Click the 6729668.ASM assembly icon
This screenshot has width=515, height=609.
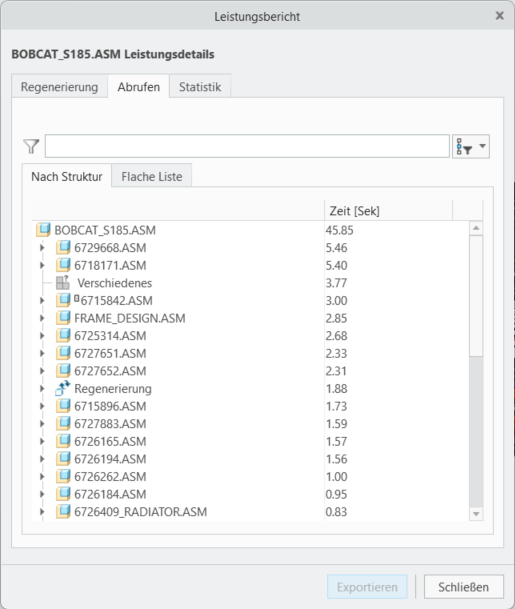[x=63, y=247]
